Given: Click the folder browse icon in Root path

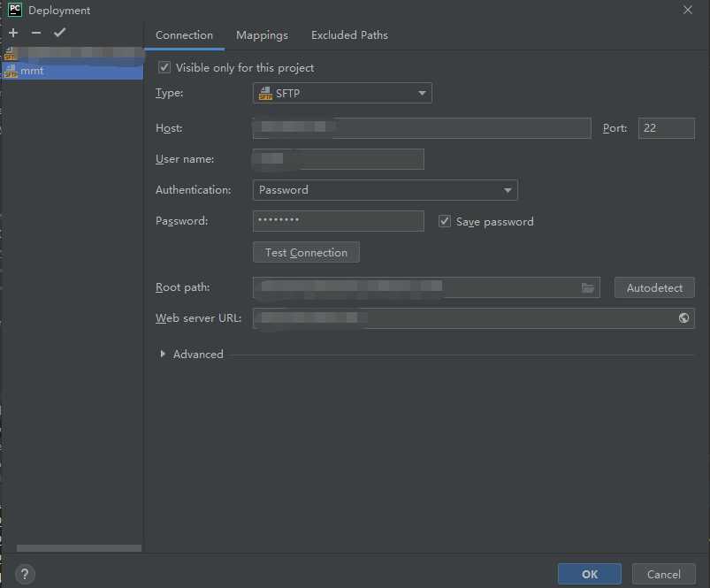Looking at the screenshot, I should [588, 287].
